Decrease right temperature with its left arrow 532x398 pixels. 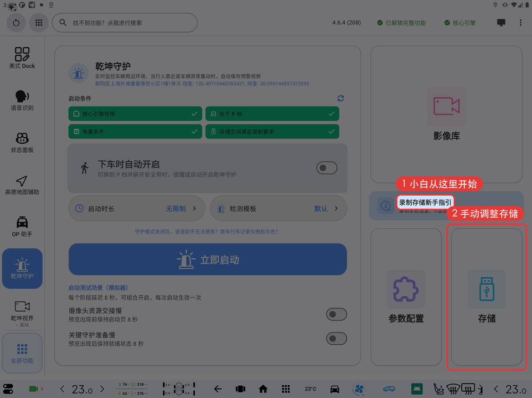pos(496,389)
